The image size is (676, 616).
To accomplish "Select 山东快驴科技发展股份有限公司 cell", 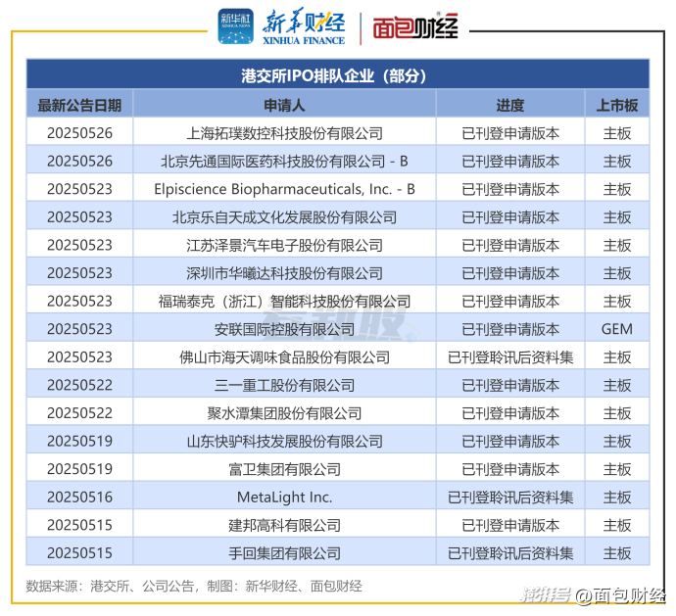I will point(284,442).
